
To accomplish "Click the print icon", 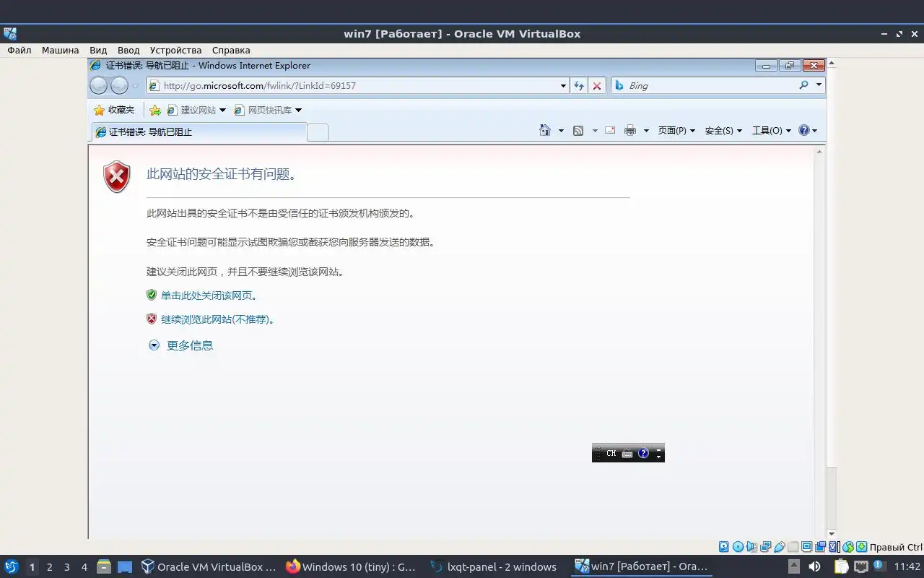I will [x=630, y=130].
